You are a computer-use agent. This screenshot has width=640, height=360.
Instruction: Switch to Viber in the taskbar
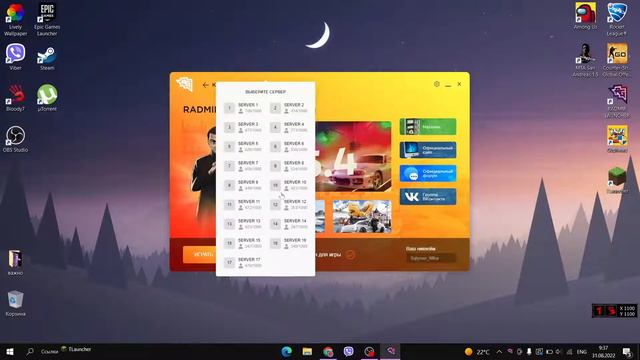tap(349, 351)
